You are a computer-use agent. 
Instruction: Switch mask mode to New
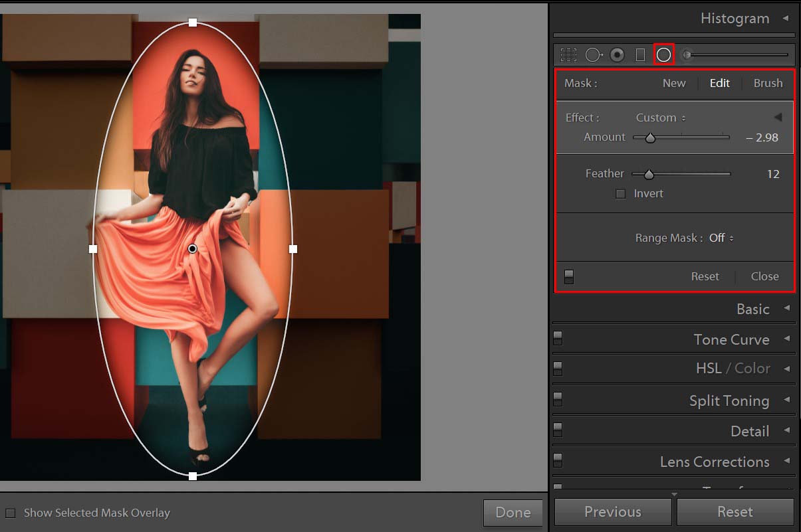click(673, 83)
